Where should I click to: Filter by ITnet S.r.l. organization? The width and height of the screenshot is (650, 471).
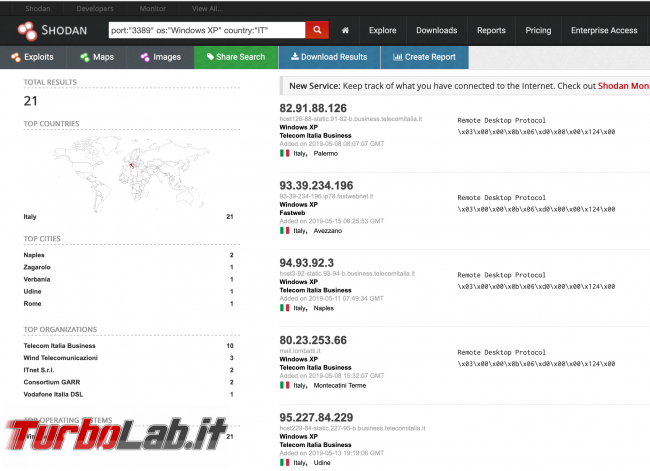[39, 370]
